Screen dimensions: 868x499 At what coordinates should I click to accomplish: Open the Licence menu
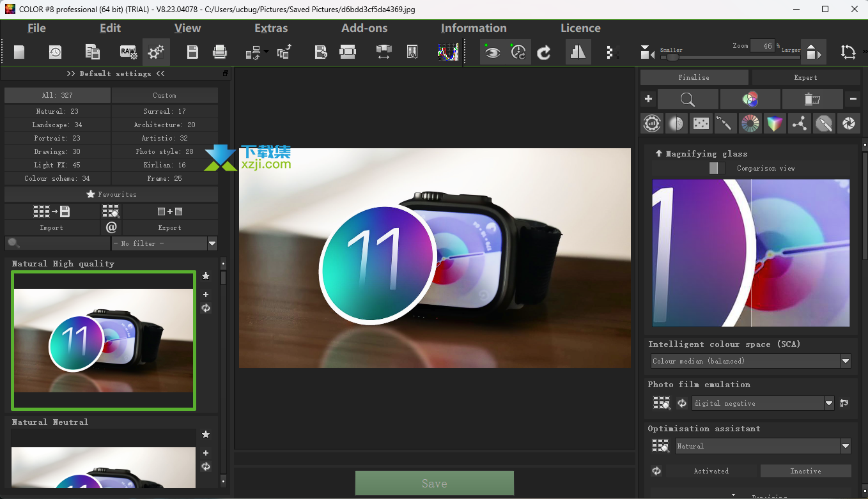point(580,28)
